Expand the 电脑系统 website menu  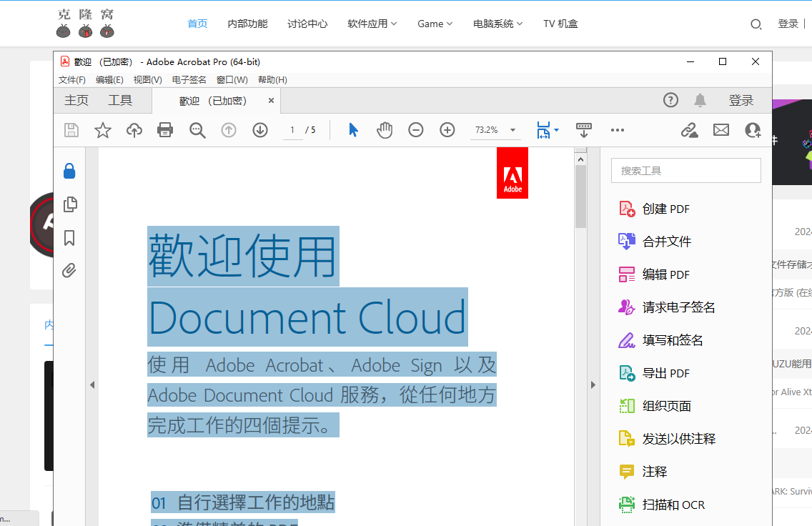click(497, 24)
